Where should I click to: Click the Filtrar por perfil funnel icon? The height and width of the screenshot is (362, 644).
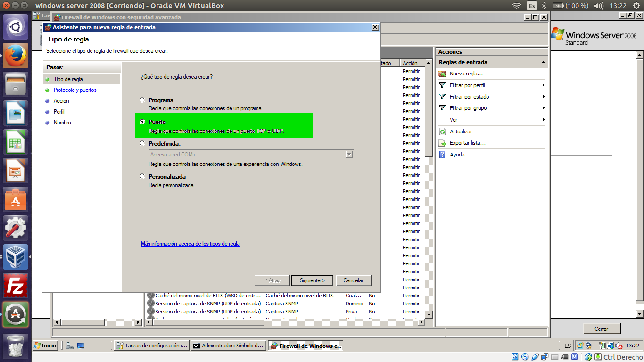tap(442, 85)
